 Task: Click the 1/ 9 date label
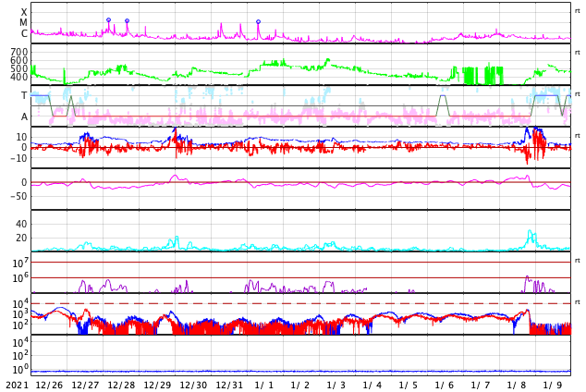(553, 386)
